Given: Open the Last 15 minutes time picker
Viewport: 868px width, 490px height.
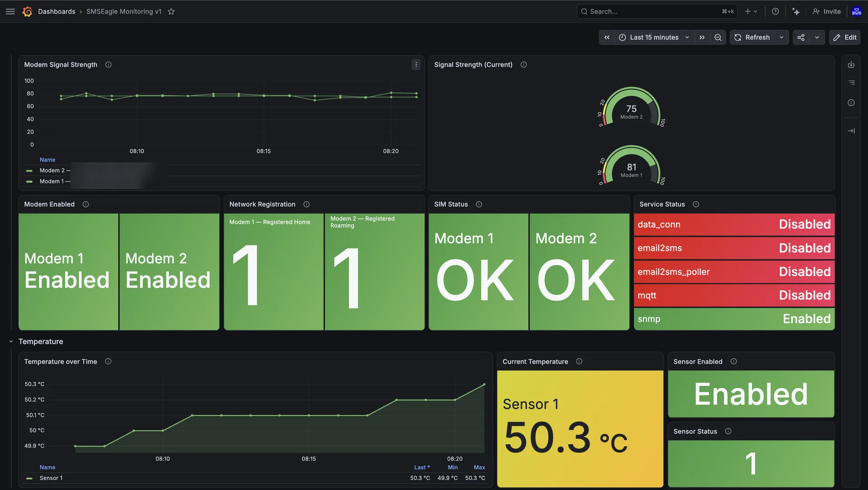Looking at the screenshot, I should coord(654,38).
